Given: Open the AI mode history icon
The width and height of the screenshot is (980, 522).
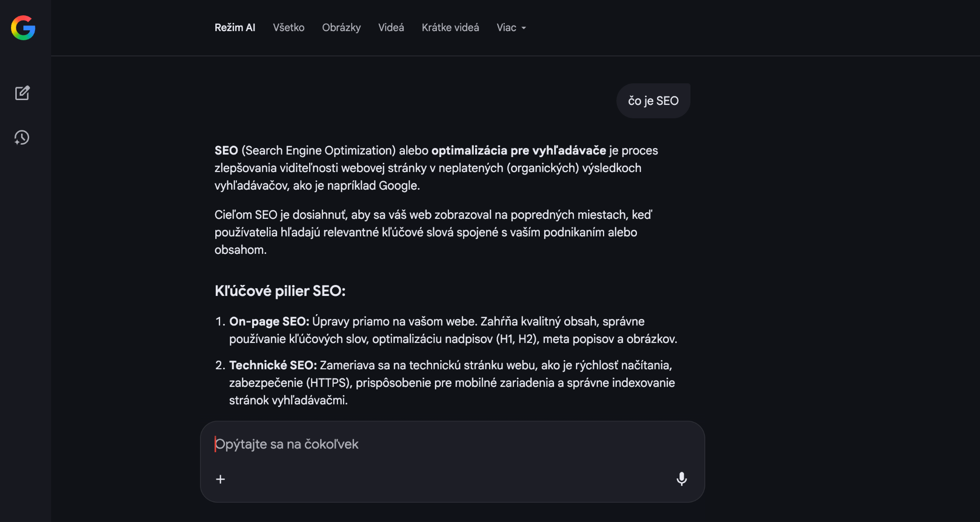Looking at the screenshot, I should tap(22, 138).
